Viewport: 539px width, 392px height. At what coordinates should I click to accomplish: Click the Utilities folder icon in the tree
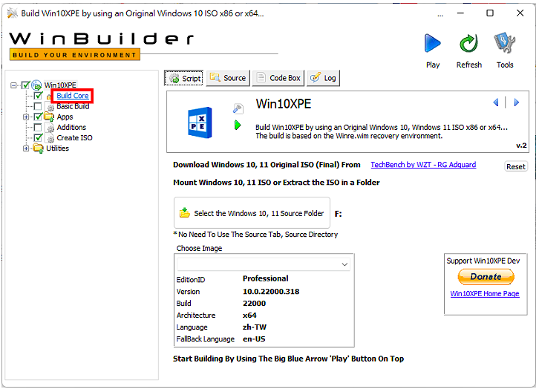click(x=38, y=148)
